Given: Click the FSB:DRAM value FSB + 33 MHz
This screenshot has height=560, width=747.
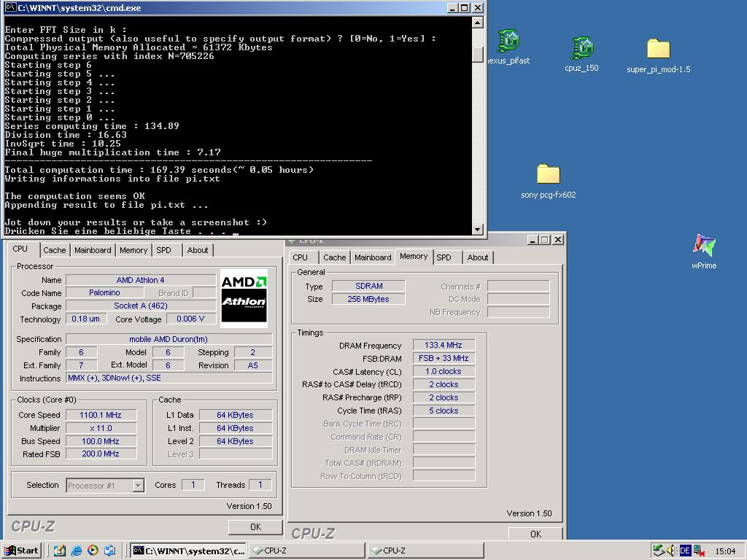Looking at the screenshot, I should point(444,358).
